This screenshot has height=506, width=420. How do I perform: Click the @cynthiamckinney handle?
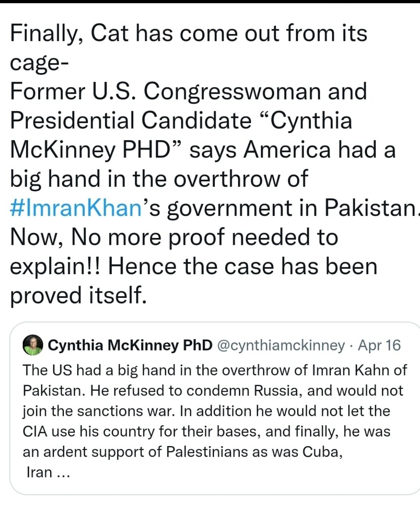pyautogui.click(x=281, y=345)
